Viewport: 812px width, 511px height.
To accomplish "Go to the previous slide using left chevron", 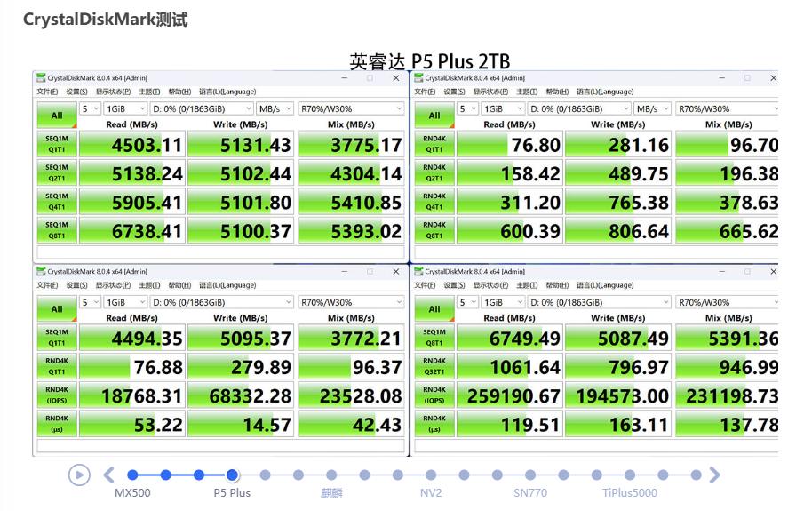I will (108, 475).
